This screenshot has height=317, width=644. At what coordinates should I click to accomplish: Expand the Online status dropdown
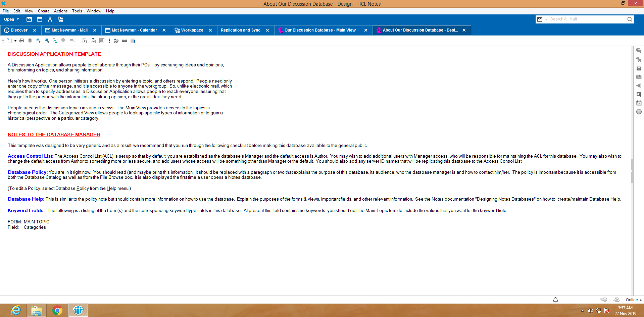(x=633, y=300)
